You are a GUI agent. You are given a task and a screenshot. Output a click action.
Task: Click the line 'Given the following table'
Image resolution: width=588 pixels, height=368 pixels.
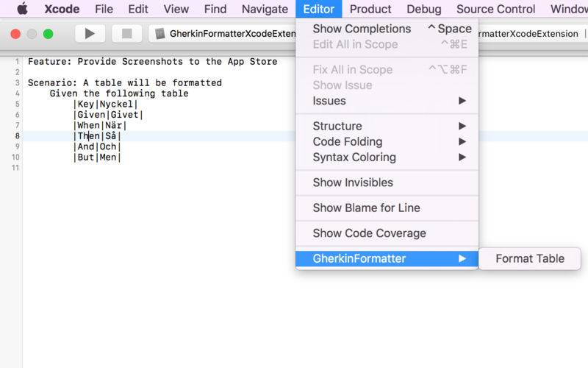click(x=119, y=93)
